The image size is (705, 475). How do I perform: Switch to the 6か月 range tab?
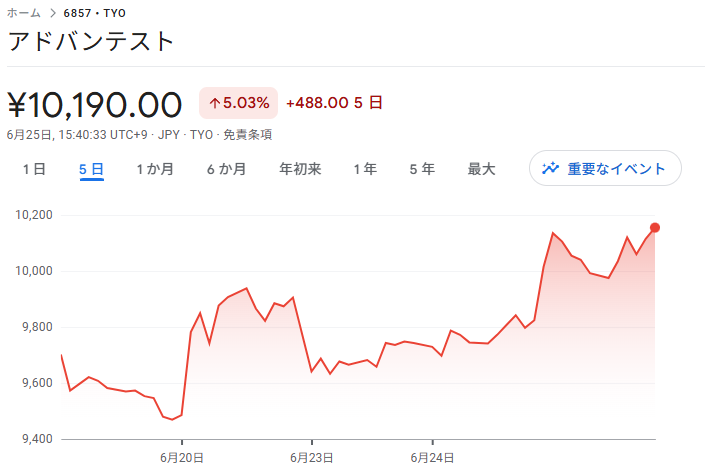point(227,169)
